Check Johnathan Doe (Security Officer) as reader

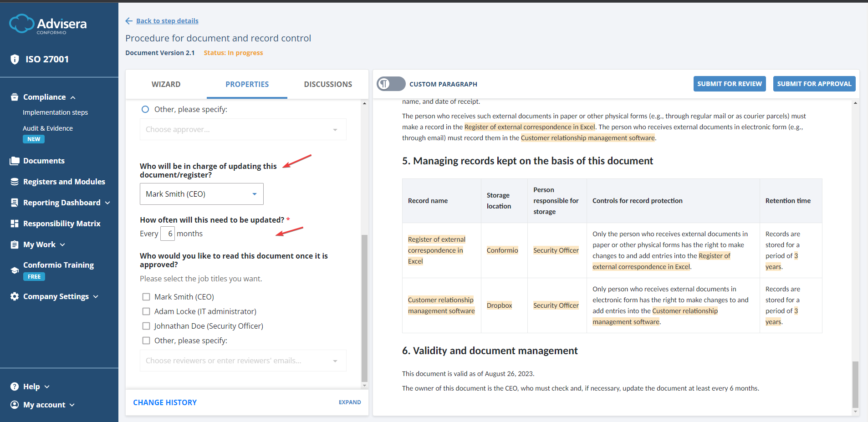coord(146,325)
